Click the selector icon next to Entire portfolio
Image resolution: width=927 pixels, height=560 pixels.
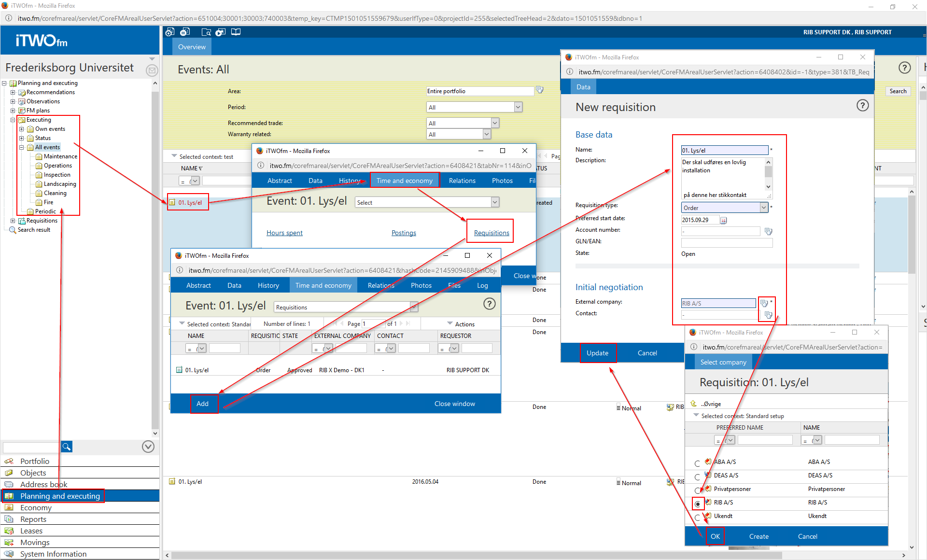pos(539,90)
